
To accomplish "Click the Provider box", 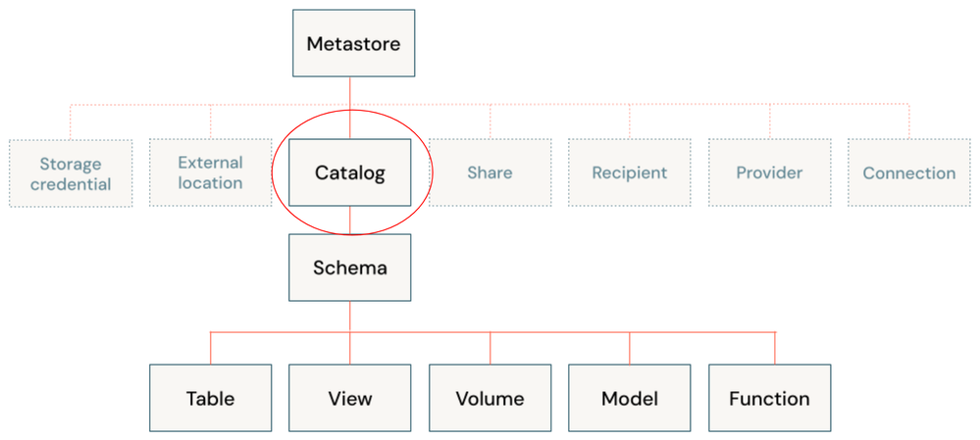I will (x=769, y=172).
